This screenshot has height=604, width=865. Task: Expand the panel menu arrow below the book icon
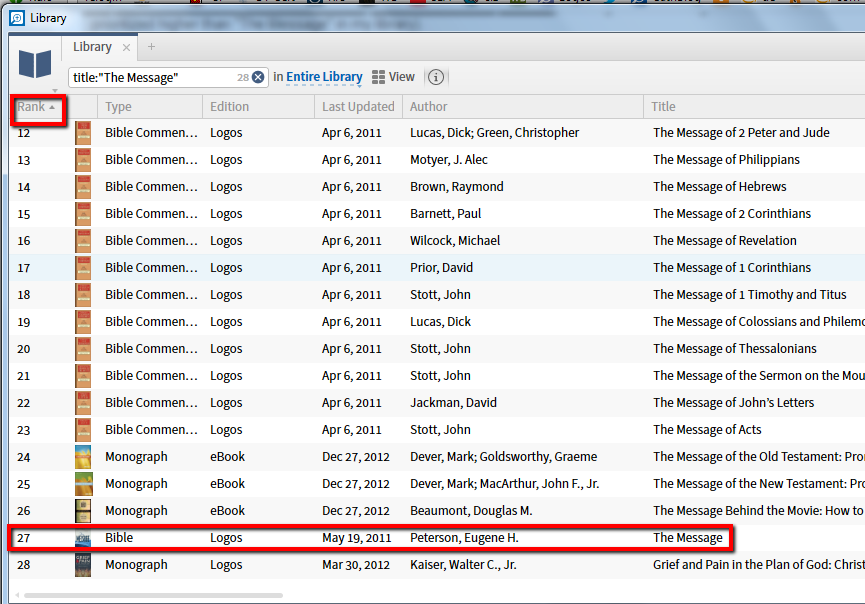pyautogui.click(x=55, y=90)
